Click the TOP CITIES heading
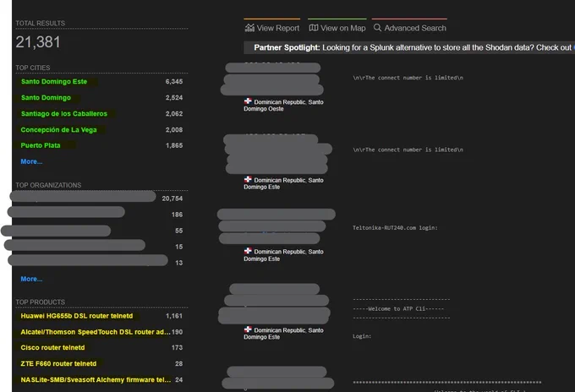 33,68
